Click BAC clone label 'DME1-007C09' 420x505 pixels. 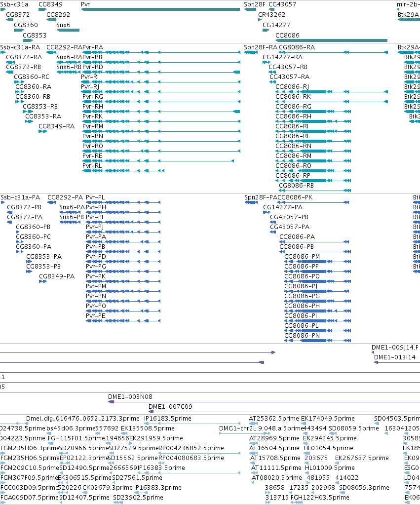tap(170, 407)
